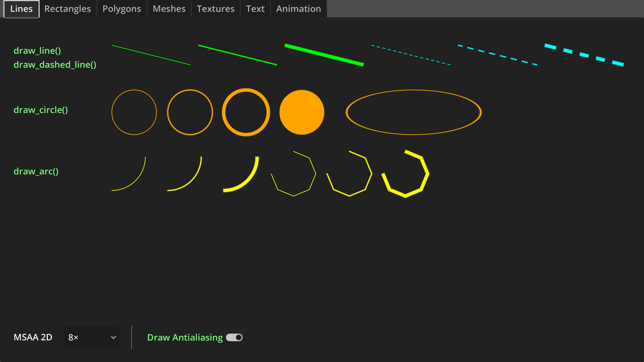Click the draw_dashed_line() function label
Screen dimensions: 644x362
click(55, 64)
